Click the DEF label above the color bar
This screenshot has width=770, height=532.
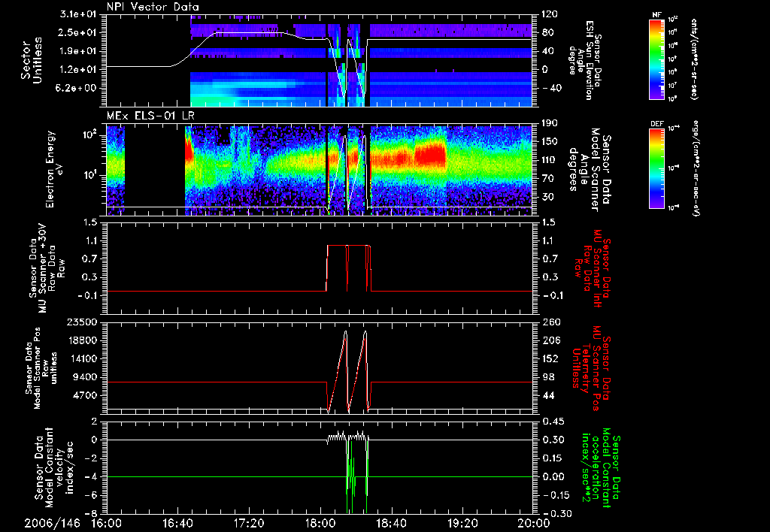[657, 124]
